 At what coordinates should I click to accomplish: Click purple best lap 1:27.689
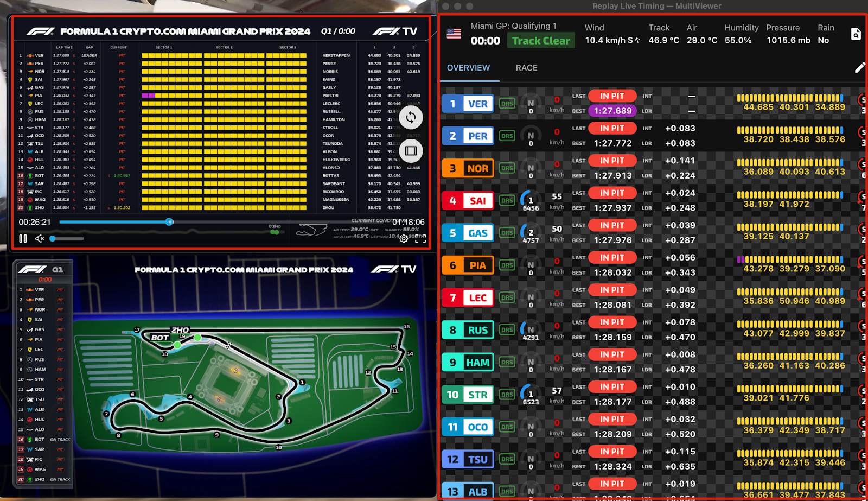(x=612, y=111)
